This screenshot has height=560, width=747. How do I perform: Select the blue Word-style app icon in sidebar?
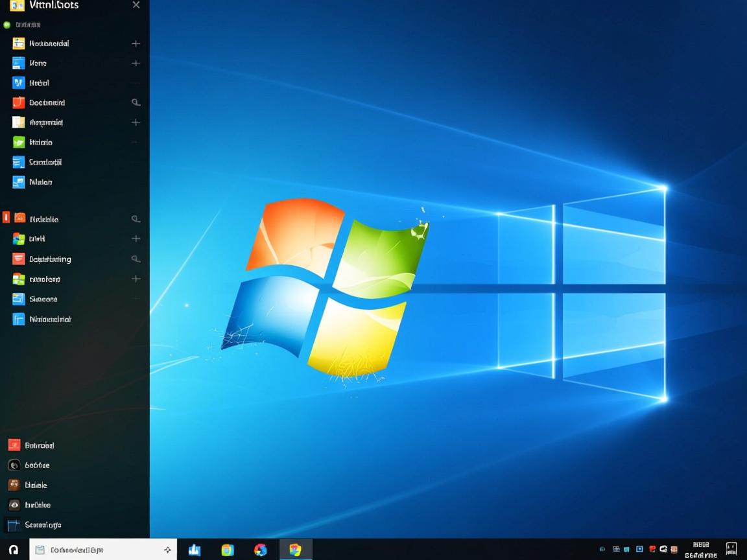click(x=18, y=82)
